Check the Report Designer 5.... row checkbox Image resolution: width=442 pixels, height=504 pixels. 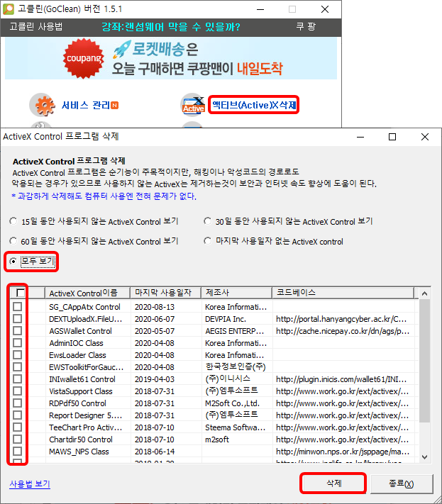pyautogui.click(x=17, y=415)
